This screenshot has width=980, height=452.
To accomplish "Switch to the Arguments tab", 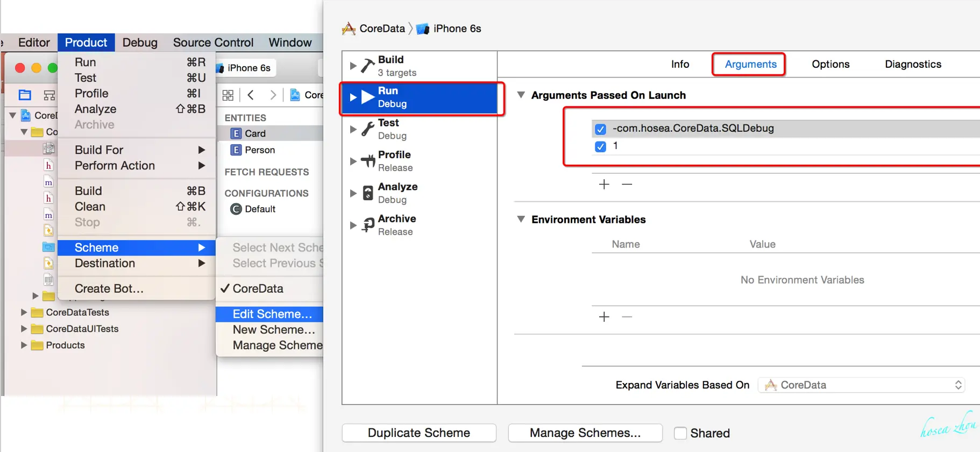I will pos(750,64).
